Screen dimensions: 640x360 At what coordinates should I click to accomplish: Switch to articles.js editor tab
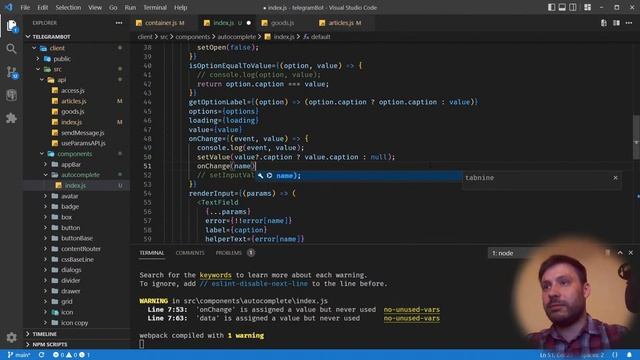345,23
